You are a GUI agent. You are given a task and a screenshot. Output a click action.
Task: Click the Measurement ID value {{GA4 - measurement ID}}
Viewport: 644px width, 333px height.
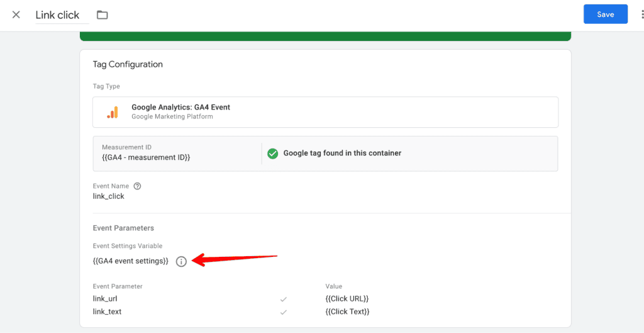click(x=146, y=157)
